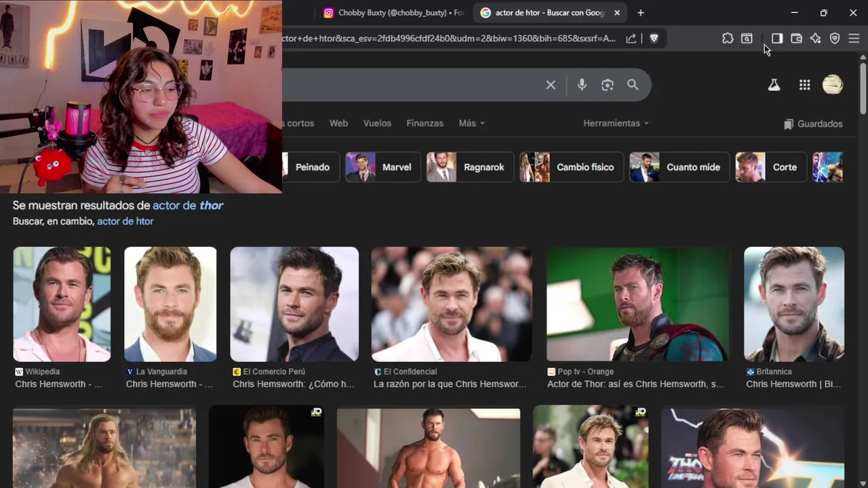The width and height of the screenshot is (868, 488).
Task: Open the Brave Wallet icon
Action: pos(797,39)
